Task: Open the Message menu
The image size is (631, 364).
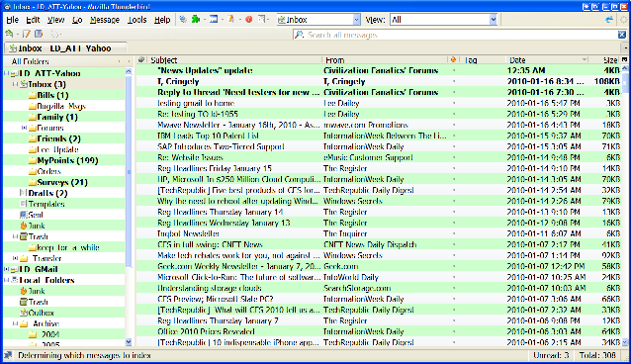Action: click(105, 20)
